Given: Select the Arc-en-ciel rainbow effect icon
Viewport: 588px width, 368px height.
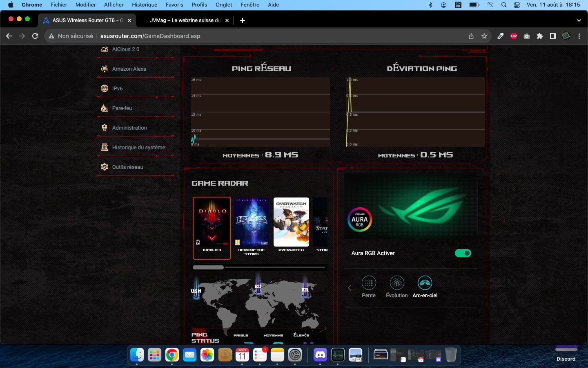Looking at the screenshot, I should pyautogui.click(x=425, y=283).
